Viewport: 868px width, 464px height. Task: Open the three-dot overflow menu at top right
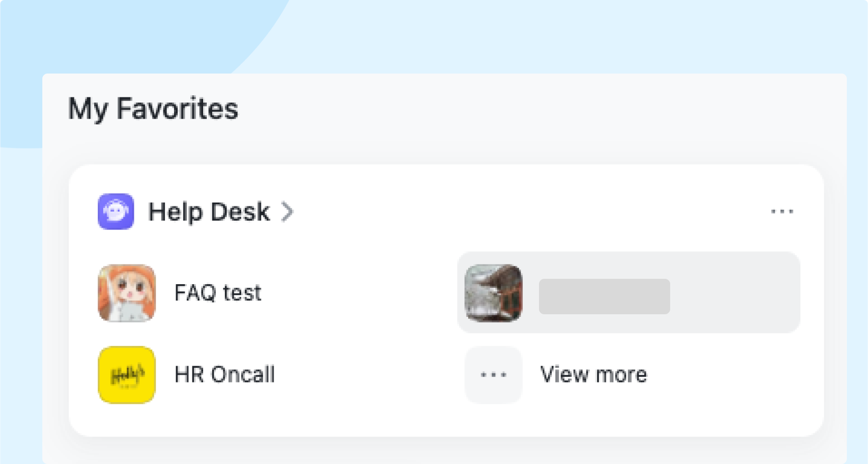click(x=782, y=211)
